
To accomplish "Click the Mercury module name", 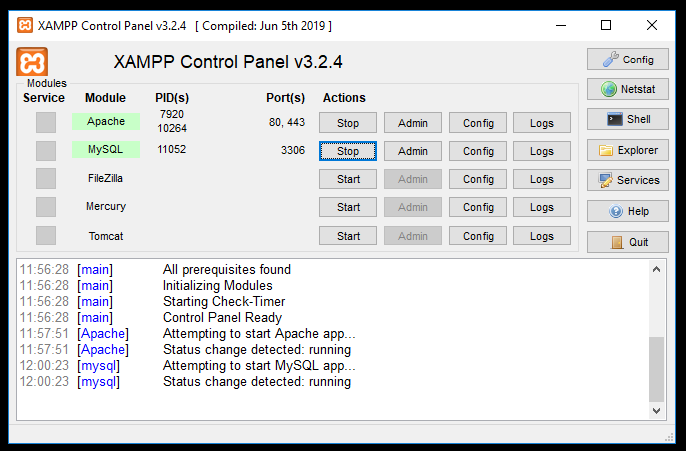I will click(106, 206).
